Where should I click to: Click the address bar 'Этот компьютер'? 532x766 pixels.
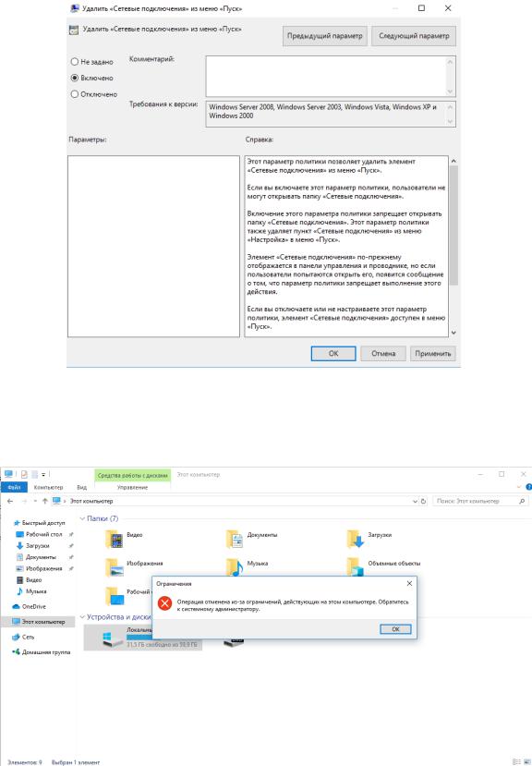pyautogui.click(x=91, y=501)
